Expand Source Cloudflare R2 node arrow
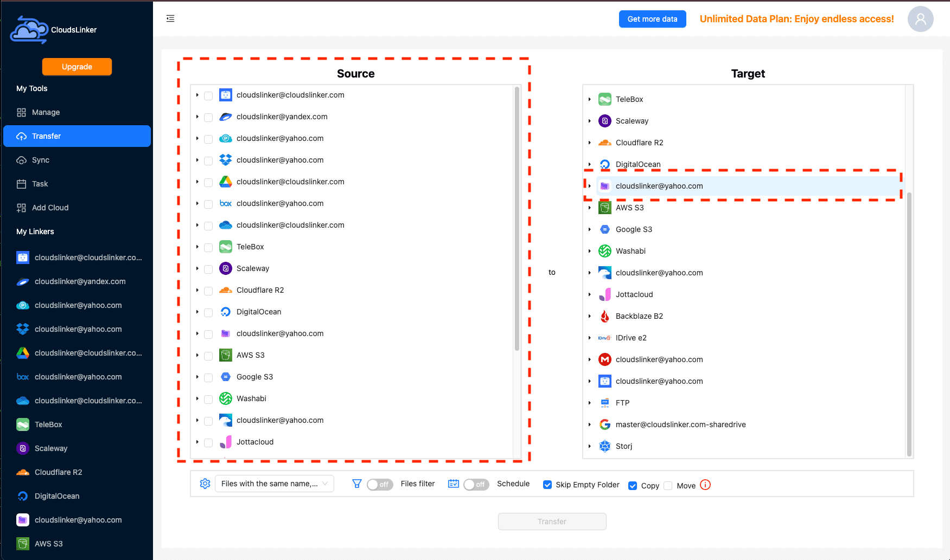The image size is (950, 560). coord(197,290)
